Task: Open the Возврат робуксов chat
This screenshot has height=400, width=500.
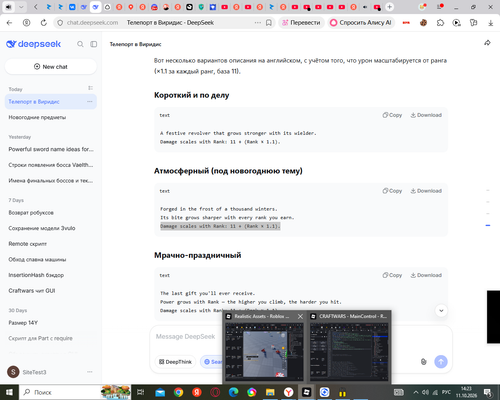Action: [x=51, y=213]
